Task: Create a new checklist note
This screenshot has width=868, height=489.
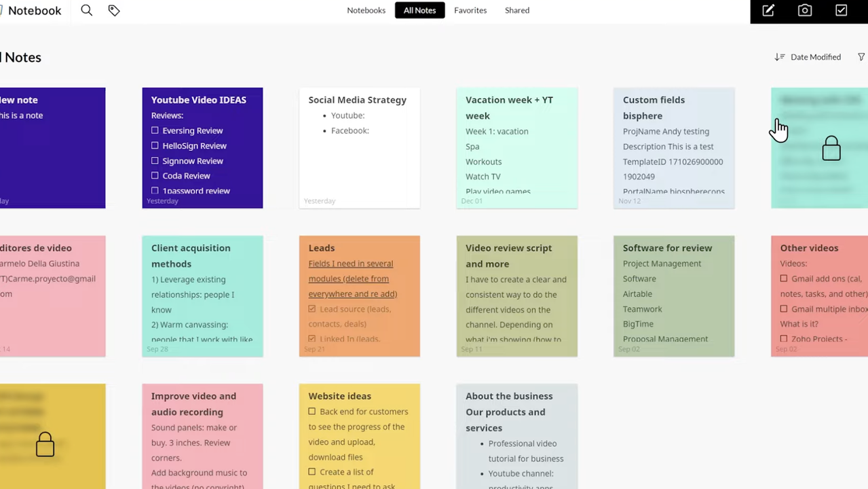Action: 842,10
